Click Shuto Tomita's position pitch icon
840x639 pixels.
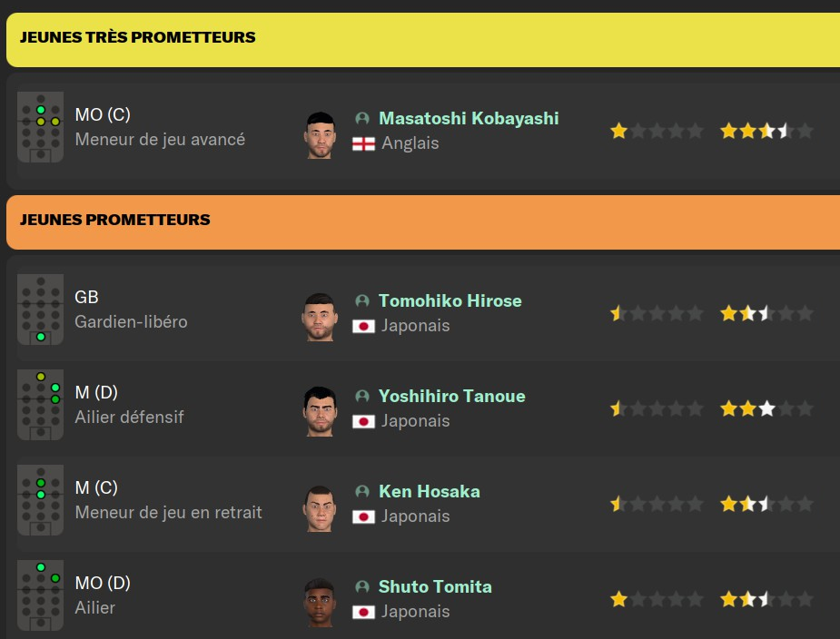(40, 596)
